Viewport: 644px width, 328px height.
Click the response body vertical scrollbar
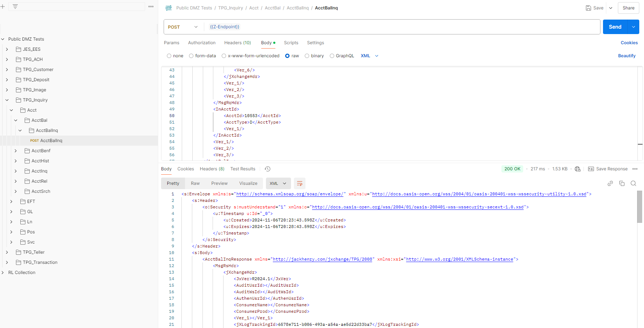click(639, 207)
